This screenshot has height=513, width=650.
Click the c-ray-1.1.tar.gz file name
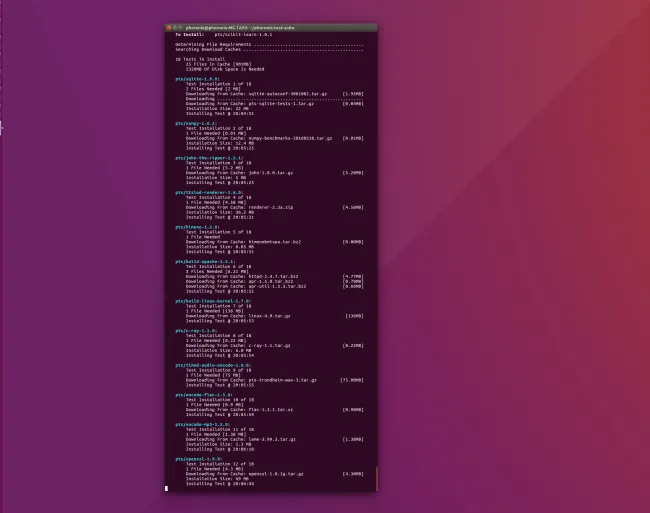[x=269, y=346]
